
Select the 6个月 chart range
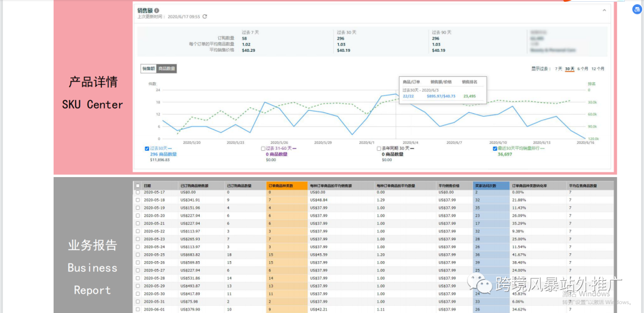583,69
